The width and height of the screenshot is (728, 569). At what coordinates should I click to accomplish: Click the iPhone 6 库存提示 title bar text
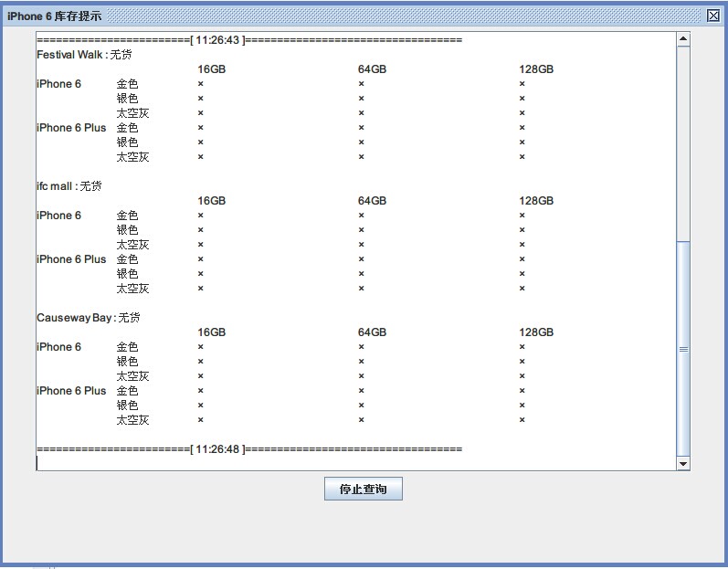coord(54,16)
